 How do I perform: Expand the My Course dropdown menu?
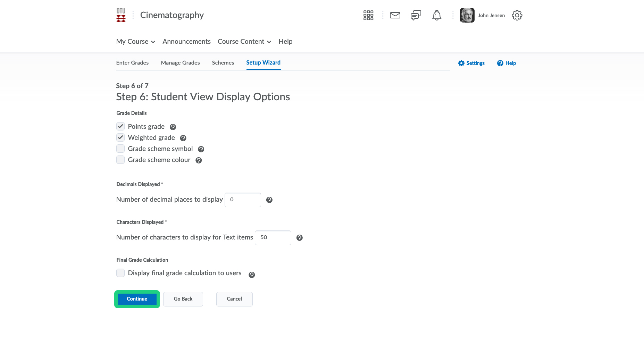(x=135, y=42)
